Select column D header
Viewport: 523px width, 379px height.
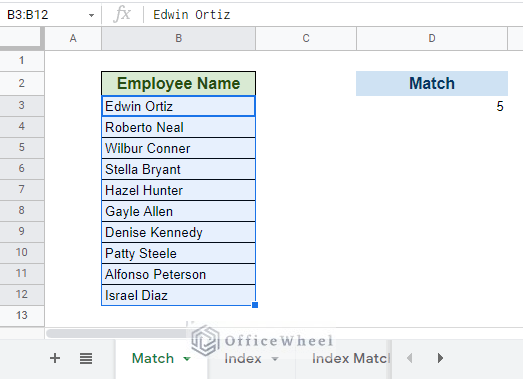click(432, 38)
